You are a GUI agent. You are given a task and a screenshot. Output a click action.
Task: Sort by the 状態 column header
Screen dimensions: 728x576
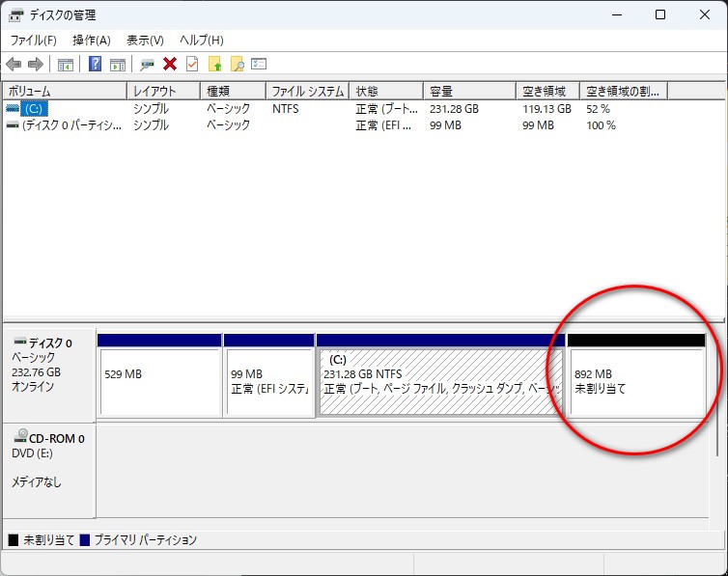pyautogui.click(x=386, y=91)
